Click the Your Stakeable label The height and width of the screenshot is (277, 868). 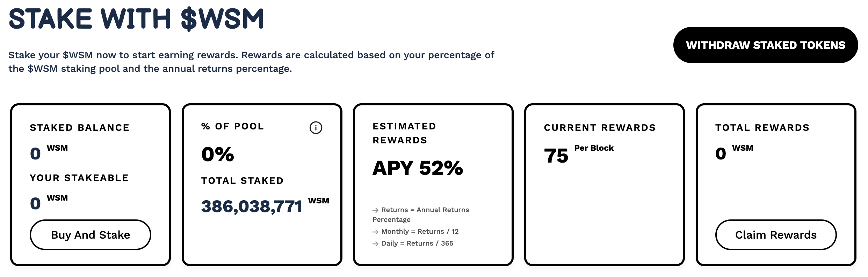click(x=79, y=178)
